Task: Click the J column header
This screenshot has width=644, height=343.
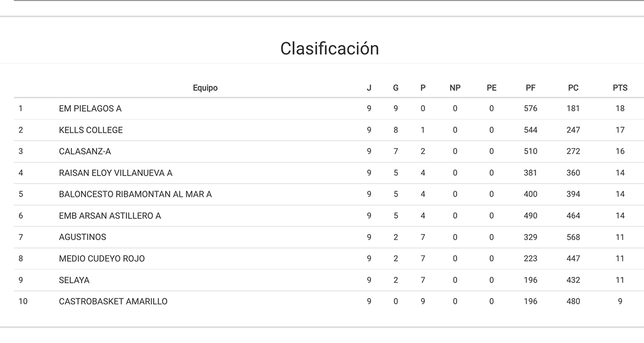Action: point(369,88)
